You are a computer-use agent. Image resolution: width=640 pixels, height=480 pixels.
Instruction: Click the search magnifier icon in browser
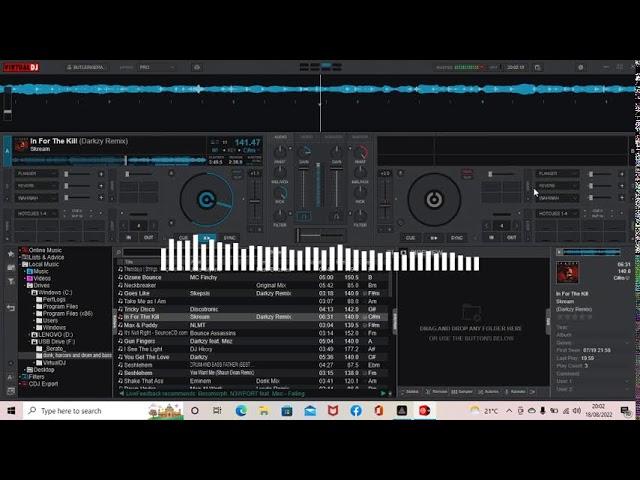(x=118, y=253)
